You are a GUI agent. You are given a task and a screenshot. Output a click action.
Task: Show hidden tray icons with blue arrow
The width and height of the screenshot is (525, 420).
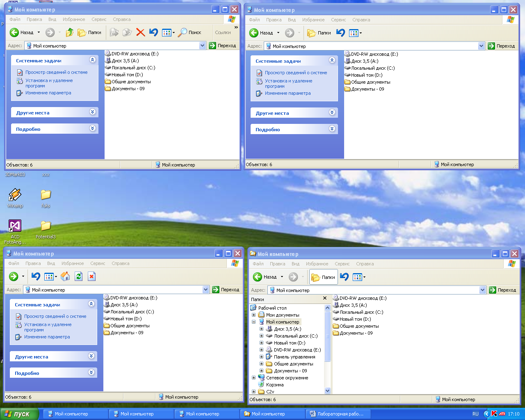[x=487, y=414]
